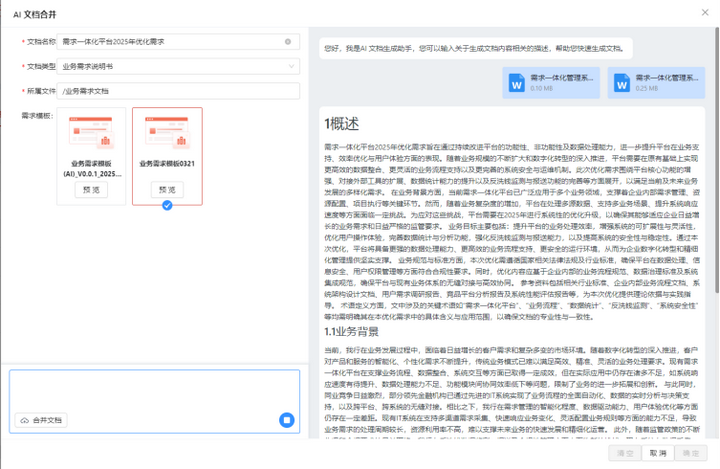Focus the chat prompt text area
The height and width of the screenshot is (469, 720).
155,391
